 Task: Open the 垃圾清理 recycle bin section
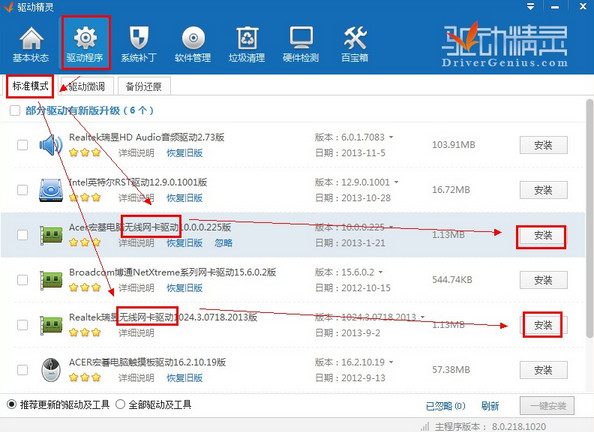247,45
